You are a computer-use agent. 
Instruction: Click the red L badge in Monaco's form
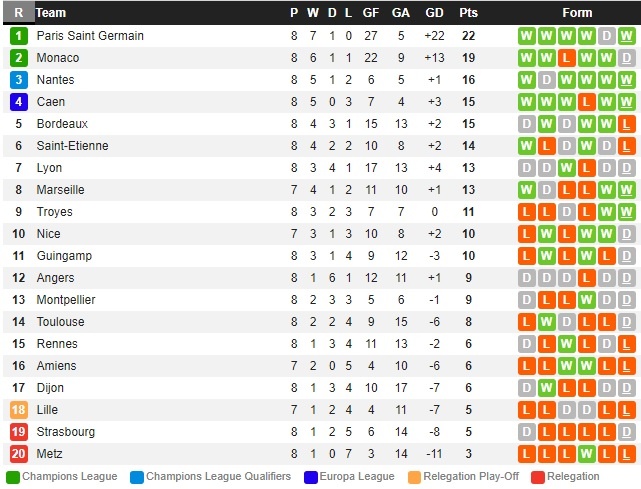click(x=566, y=58)
